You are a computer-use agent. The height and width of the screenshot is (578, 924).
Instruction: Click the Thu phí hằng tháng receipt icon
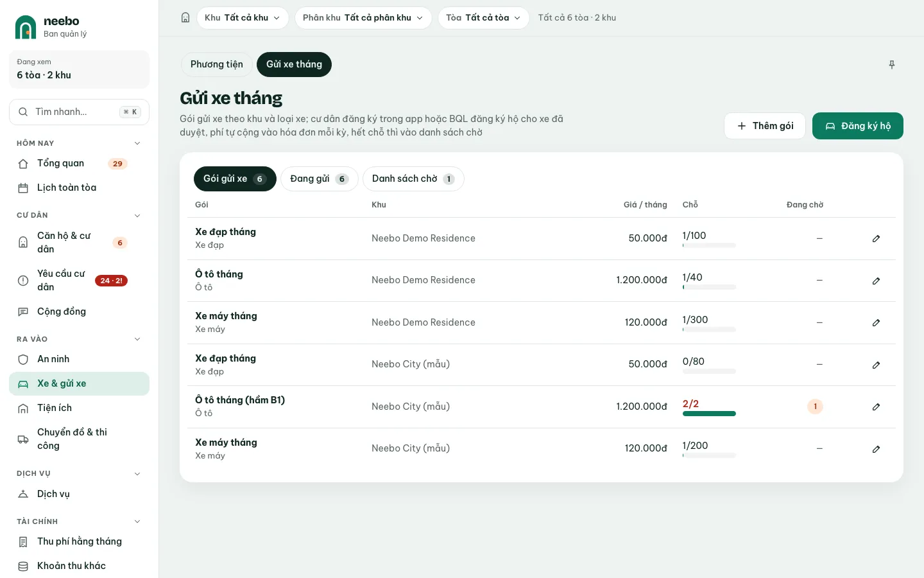click(23, 542)
